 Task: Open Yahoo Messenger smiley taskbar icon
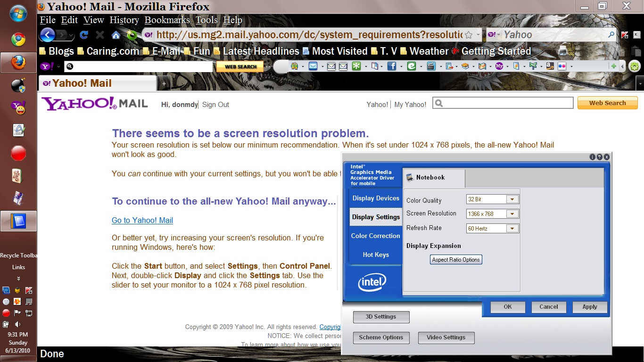(18, 108)
